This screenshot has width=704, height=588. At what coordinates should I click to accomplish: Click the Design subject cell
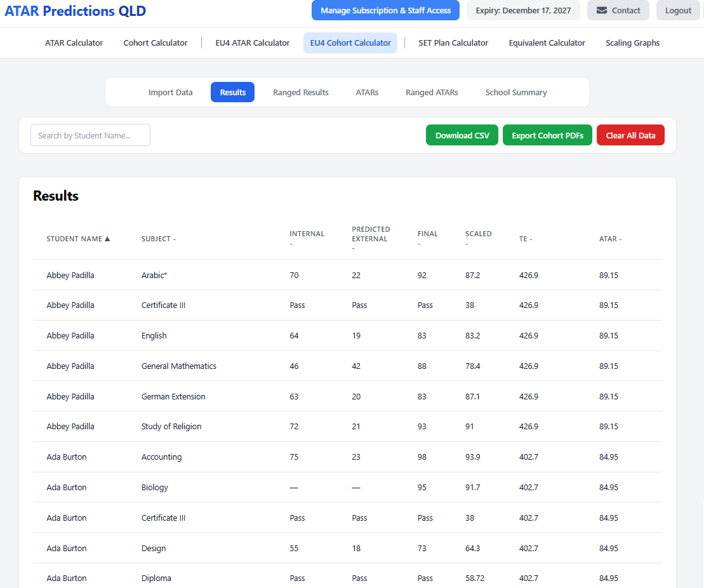(x=154, y=548)
